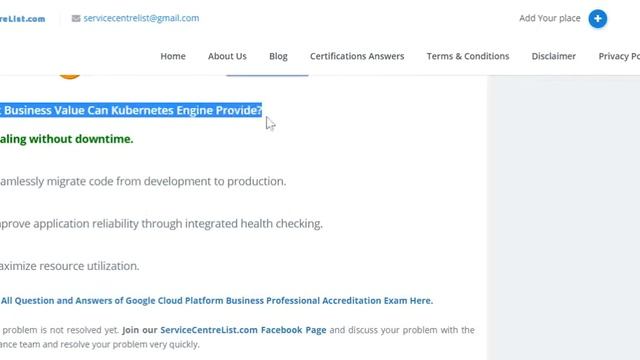Open Terms & Conditions page

(x=468, y=56)
